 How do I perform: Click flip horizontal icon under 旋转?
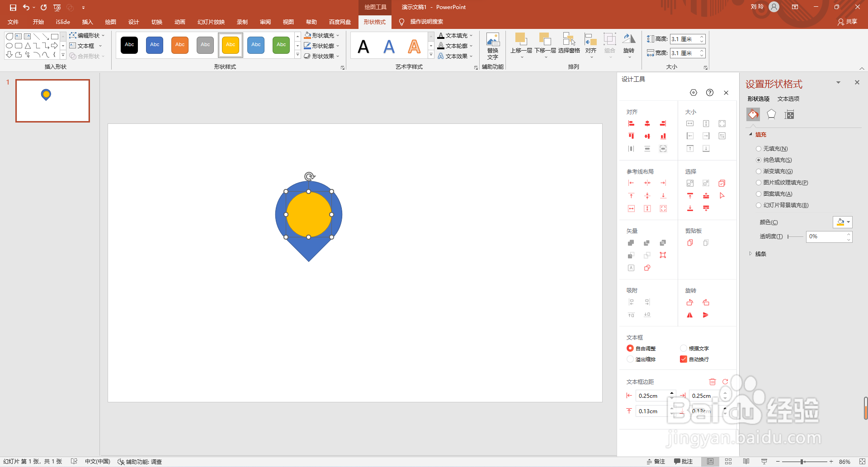point(690,315)
